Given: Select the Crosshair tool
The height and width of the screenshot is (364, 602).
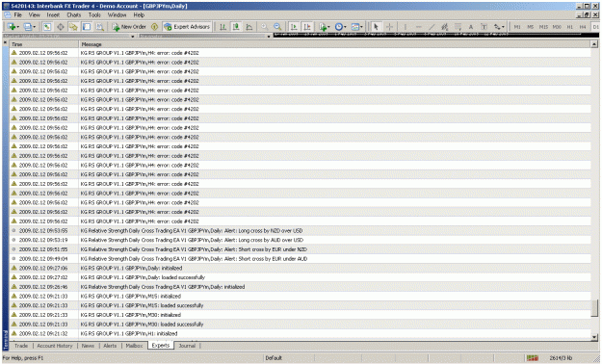Looking at the screenshot, I should [x=389, y=27].
